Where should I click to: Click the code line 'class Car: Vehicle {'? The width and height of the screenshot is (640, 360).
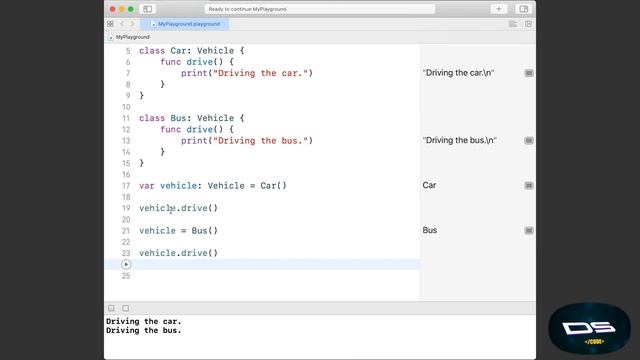[191, 51]
